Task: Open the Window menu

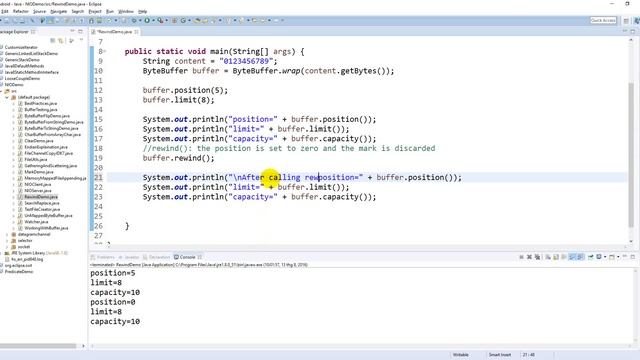Action: [126, 11]
